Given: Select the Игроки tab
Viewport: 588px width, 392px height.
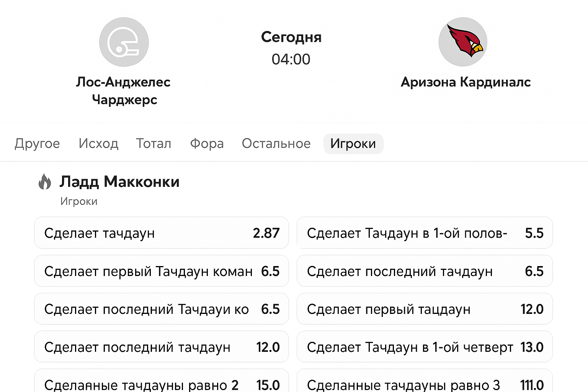Looking at the screenshot, I should pos(353,144).
